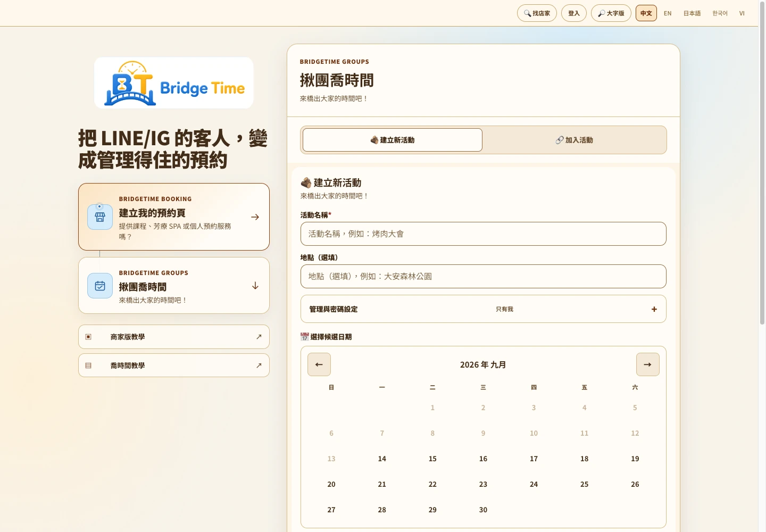Select September 27 on calendar

pos(331,510)
